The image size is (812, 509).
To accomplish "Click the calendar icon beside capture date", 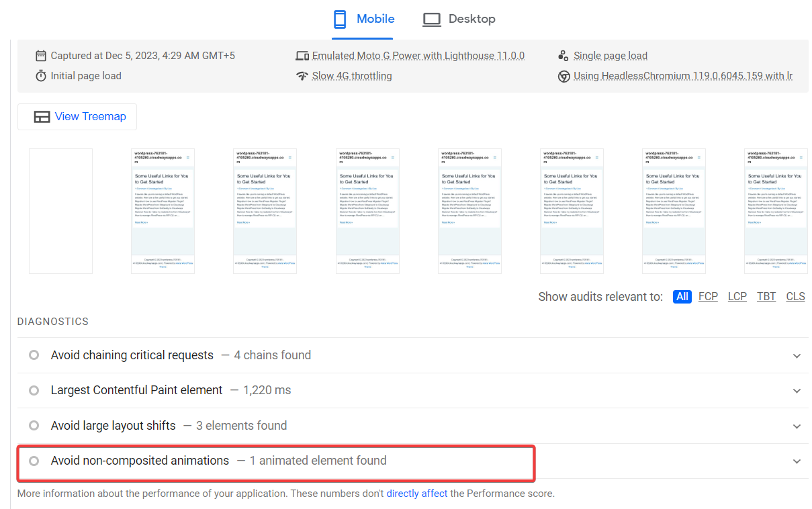I will [41, 56].
